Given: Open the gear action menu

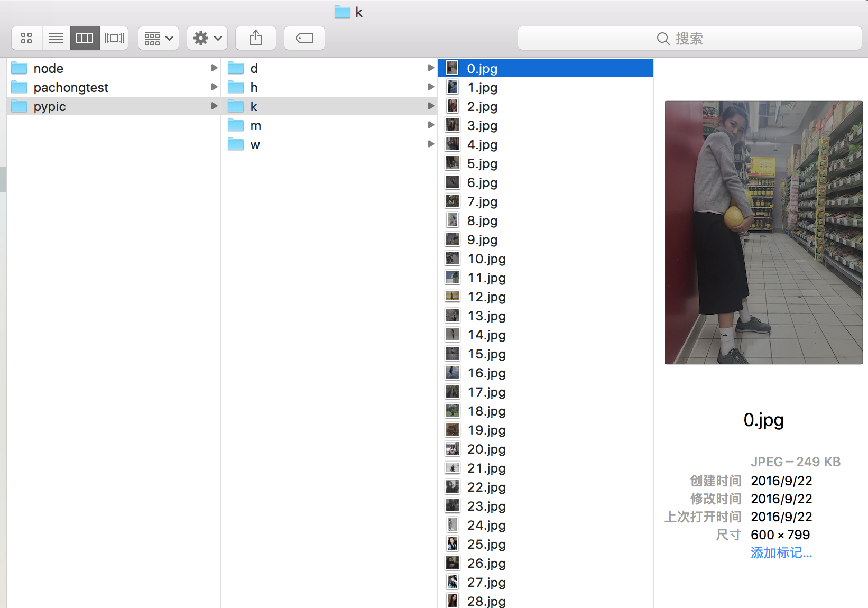Looking at the screenshot, I should (207, 38).
